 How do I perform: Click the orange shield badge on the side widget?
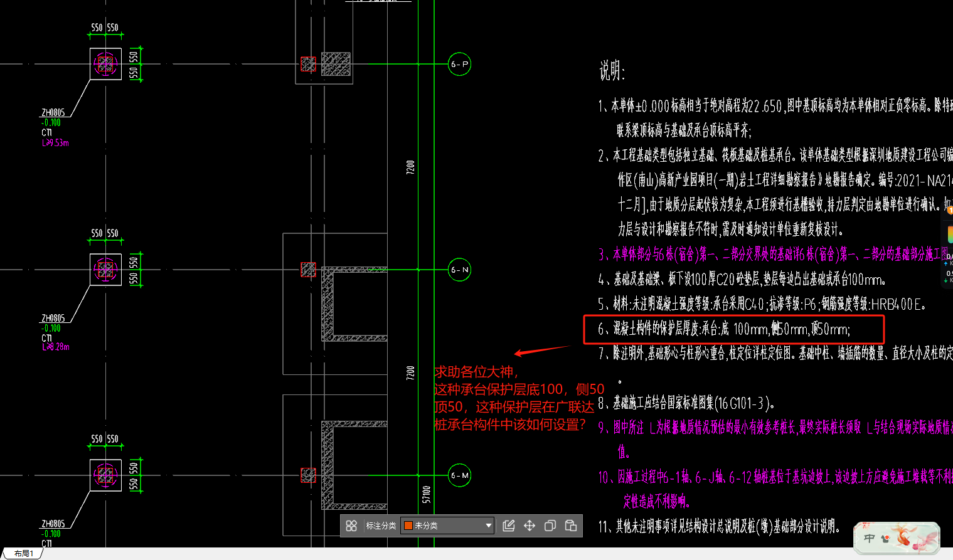click(x=950, y=211)
